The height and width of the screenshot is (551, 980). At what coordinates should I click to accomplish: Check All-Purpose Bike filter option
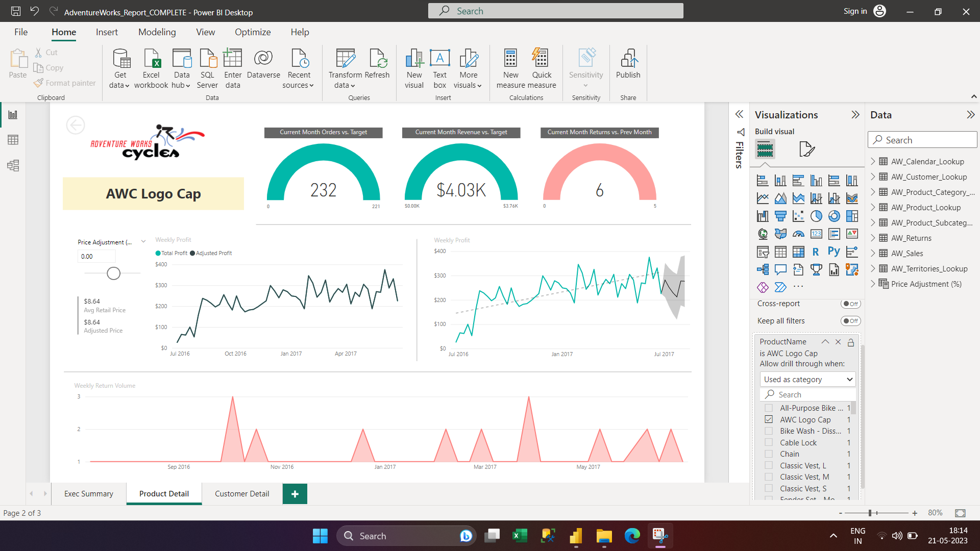(769, 408)
